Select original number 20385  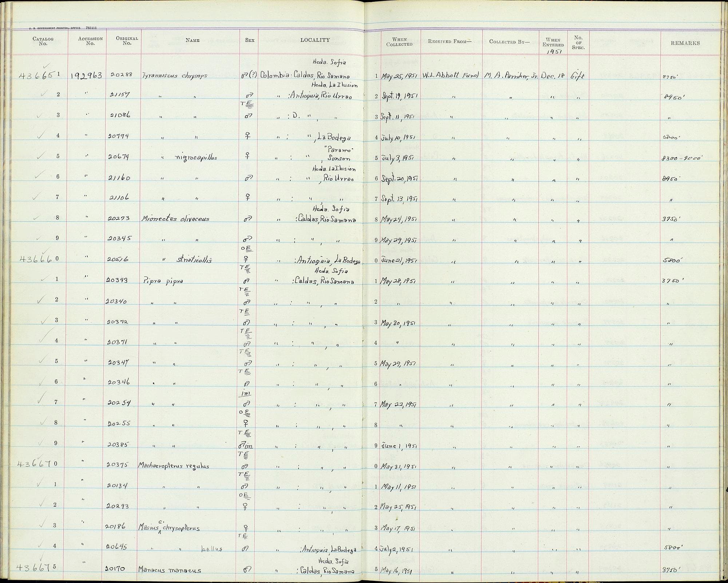[x=119, y=444]
